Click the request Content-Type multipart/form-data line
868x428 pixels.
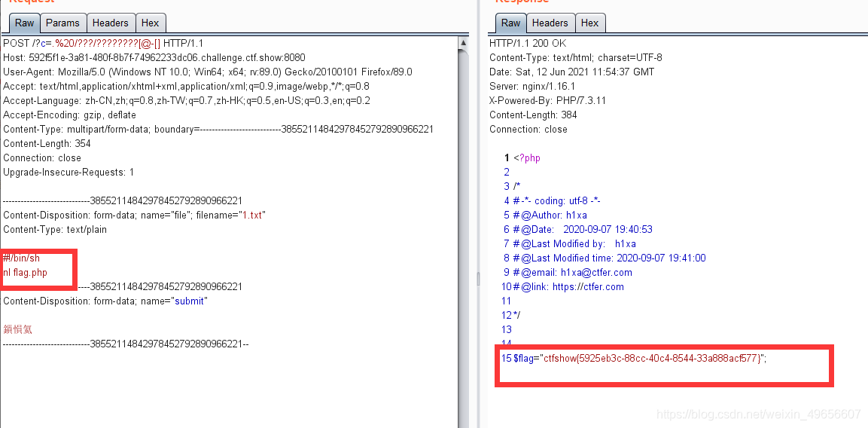click(x=218, y=130)
